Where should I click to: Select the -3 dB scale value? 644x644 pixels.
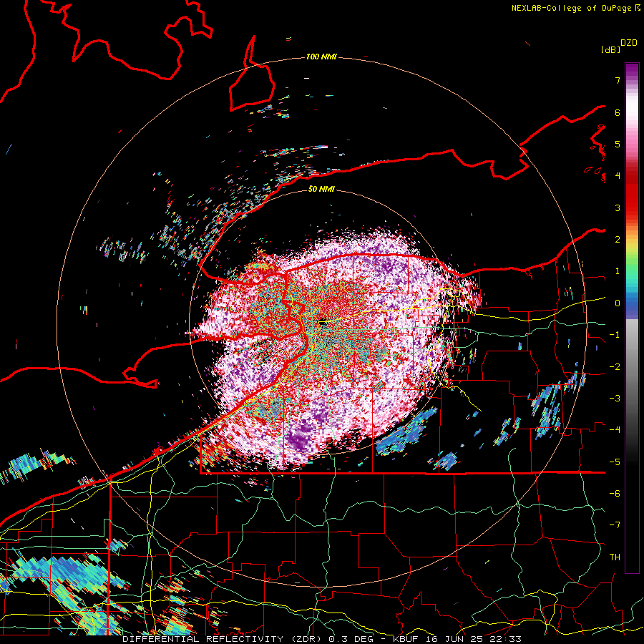pos(615,398)
